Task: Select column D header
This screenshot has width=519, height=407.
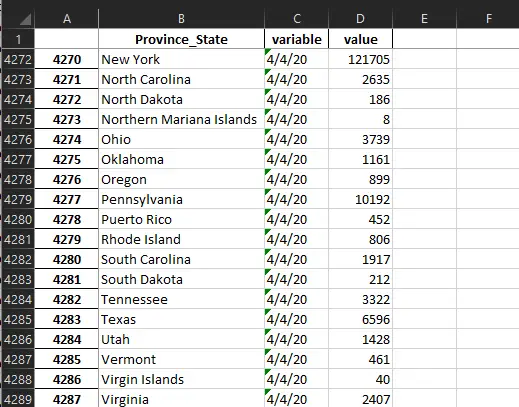Action: (360, 19)
